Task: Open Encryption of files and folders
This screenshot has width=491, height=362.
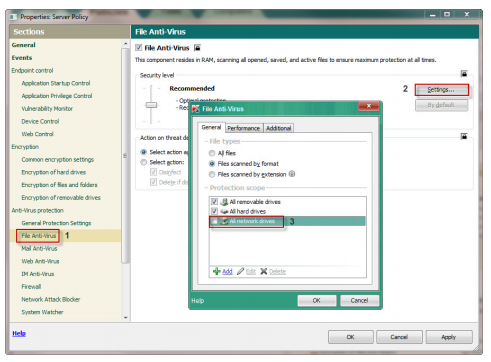Action: [60, 185]
